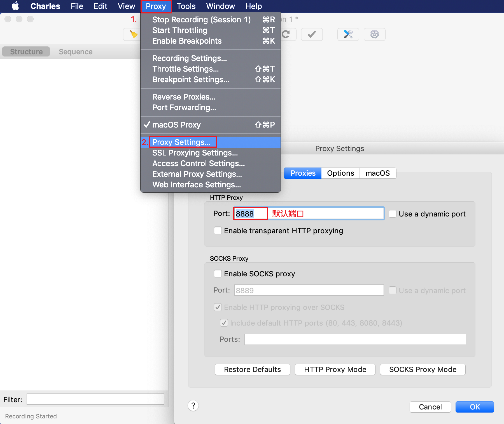Viewport: 504px width, 424px height.
Task: Open Access Control Settings menu item
Action: tap(211, 163)
